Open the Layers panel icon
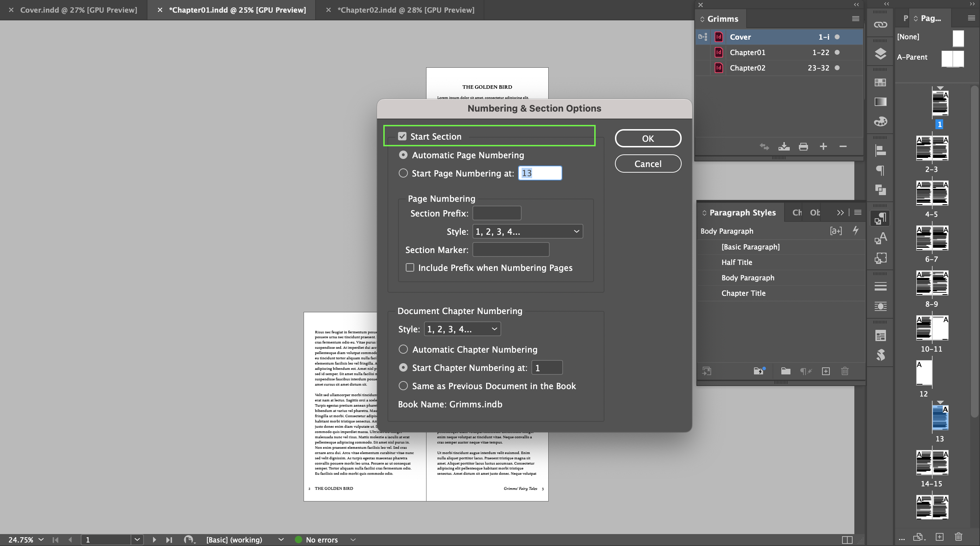Viewport: 980px width, 546px height. point(880,54)
